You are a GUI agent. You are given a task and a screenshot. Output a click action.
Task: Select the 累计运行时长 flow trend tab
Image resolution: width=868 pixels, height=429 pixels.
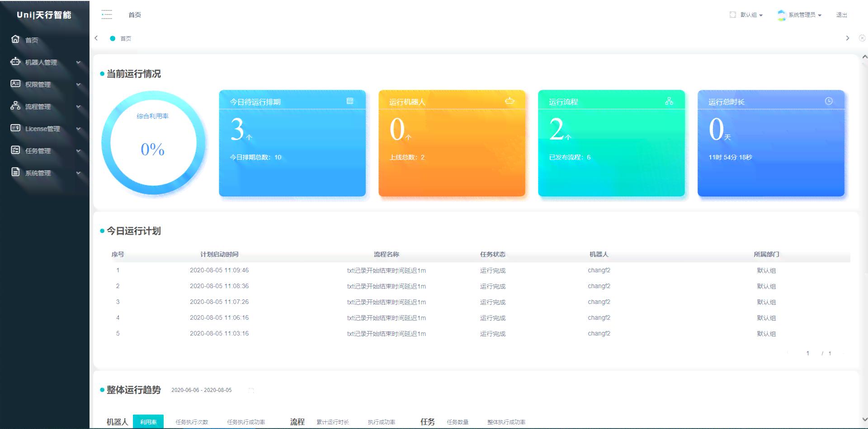tap(333, 422)
